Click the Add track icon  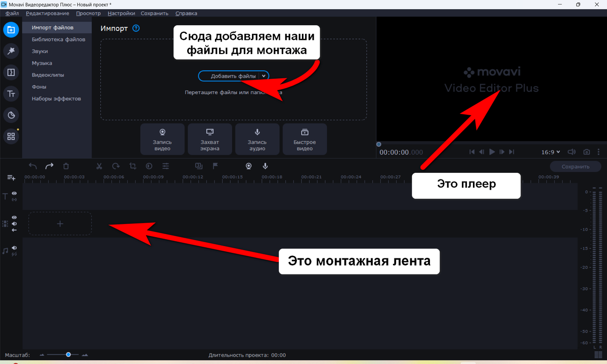(x=11, y=177)
